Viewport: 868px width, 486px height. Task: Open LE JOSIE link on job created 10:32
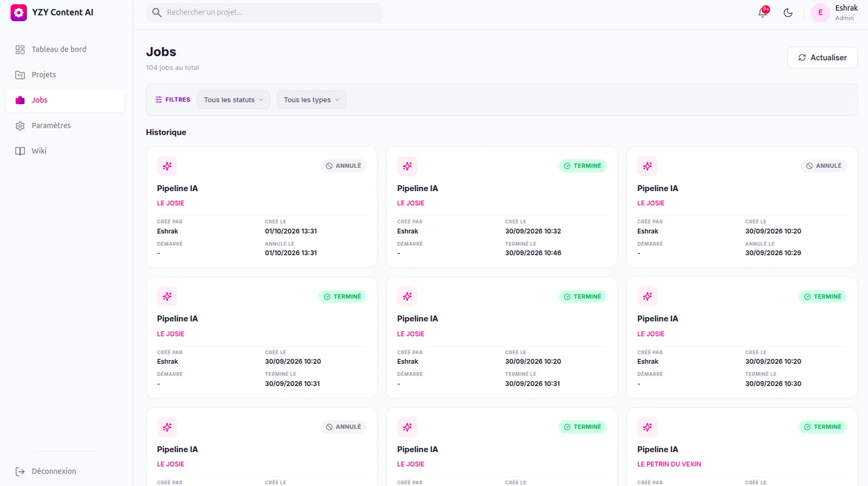(411, 203)
